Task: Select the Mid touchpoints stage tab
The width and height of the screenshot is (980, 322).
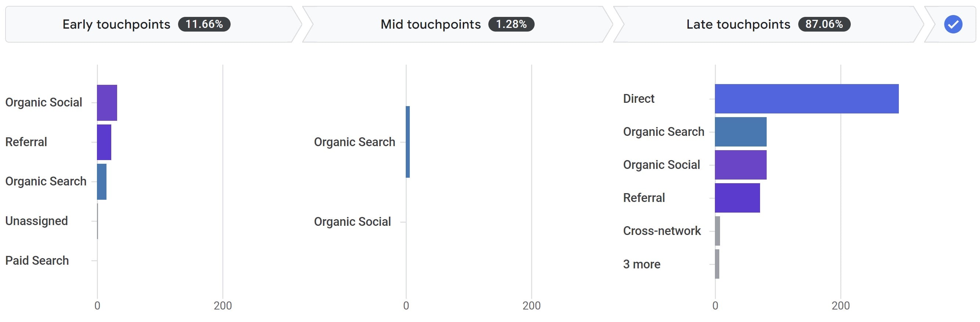Action: coord(430,24)
